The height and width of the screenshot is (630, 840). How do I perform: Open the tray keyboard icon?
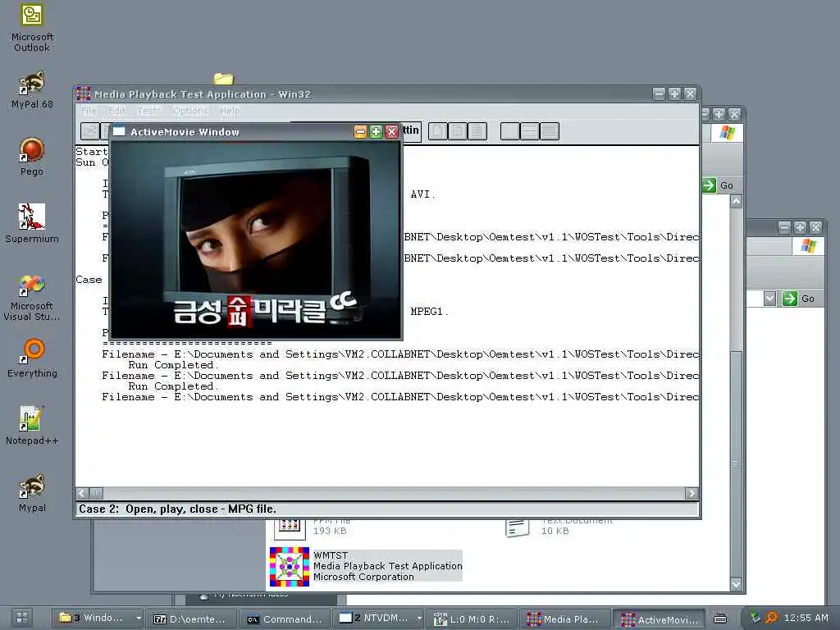(x=720, y=619)
